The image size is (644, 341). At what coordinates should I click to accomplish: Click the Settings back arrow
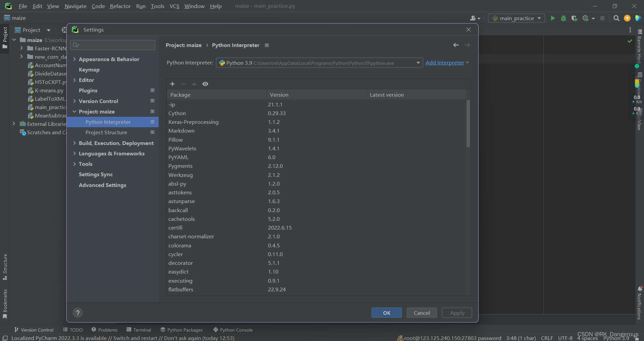[x=456, y=45]
